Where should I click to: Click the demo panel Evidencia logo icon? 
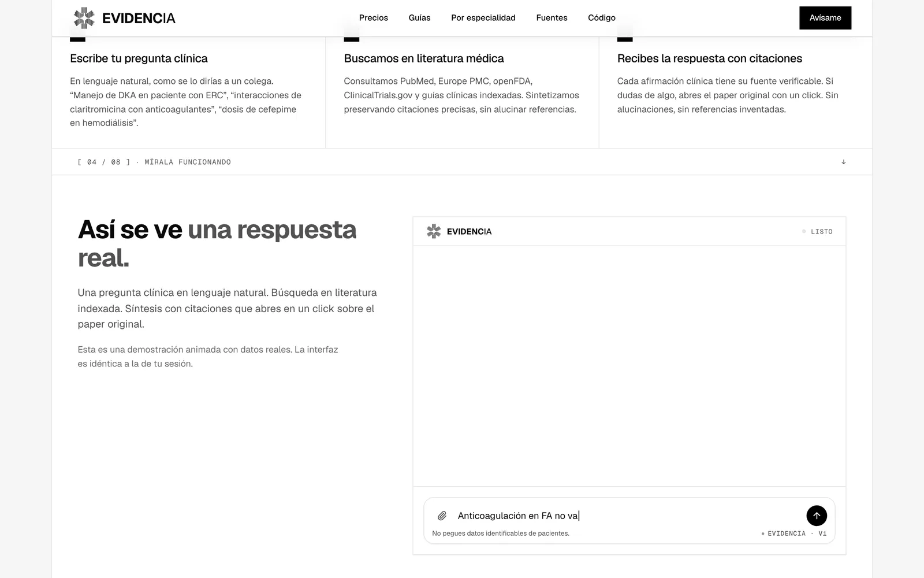click(x=434, y=231)
